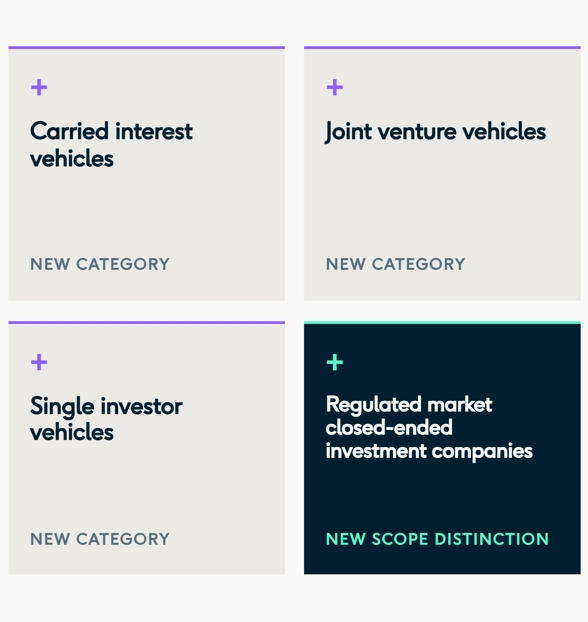Click NEW CATEGORY label under Joint venture
This screenshot has width=588, height=622.
(x=396, y=264)
